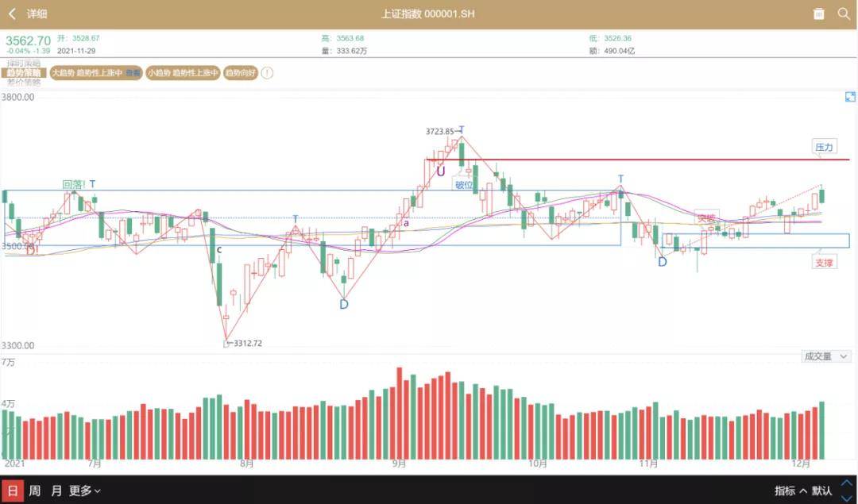Screen dimensions: 858x504
Task: Tap the up chevron at bottom right
Action: [x=846, y=483]
